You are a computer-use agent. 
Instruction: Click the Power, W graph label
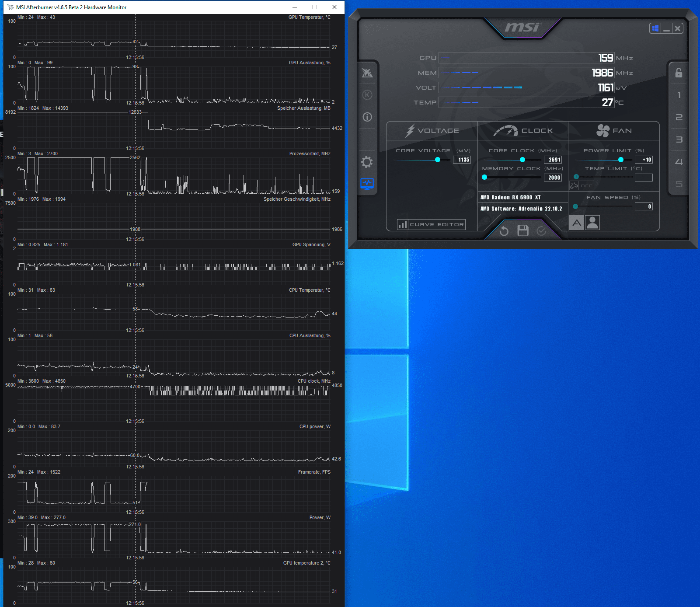click(x=320, y=517)
